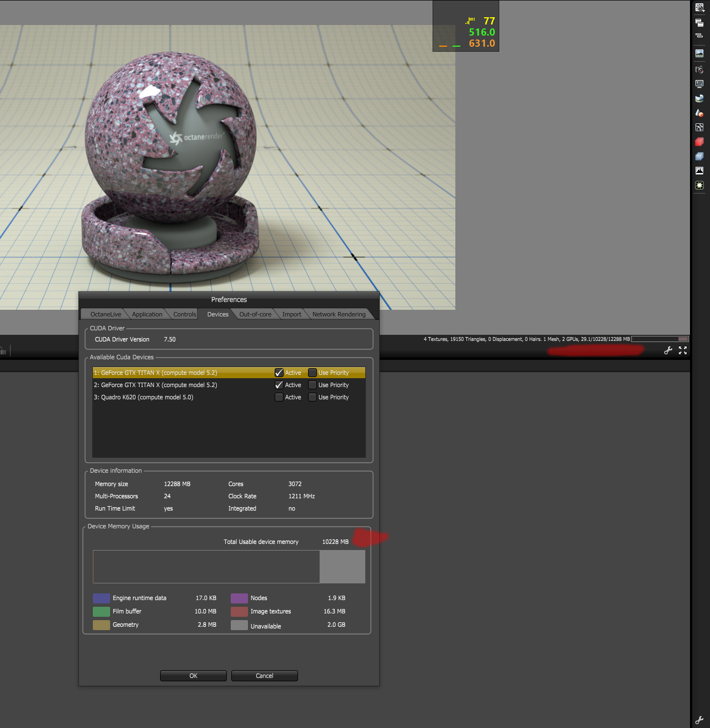Click the stacked windows layout icon
The image size is (710, 728).
point(699,22)
